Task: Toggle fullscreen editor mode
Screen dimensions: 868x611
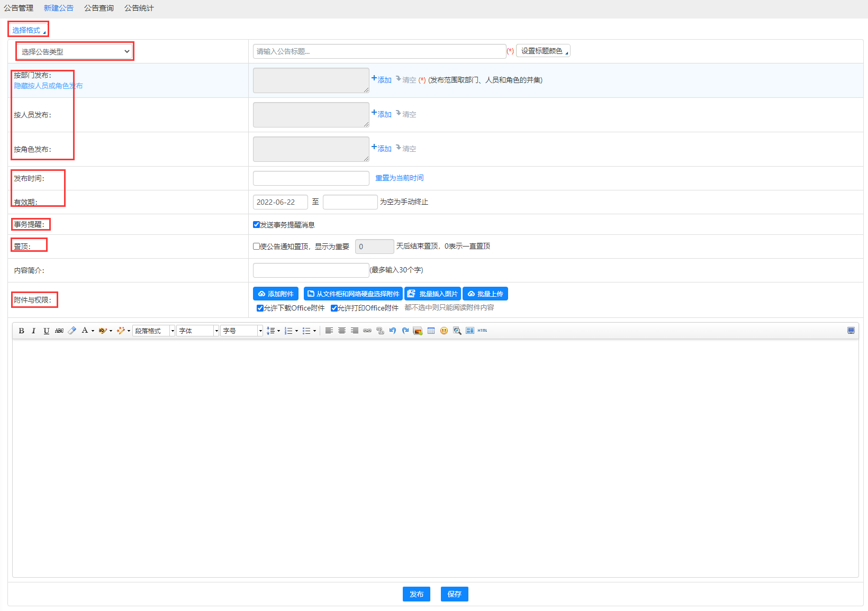Action: point(851,331)
